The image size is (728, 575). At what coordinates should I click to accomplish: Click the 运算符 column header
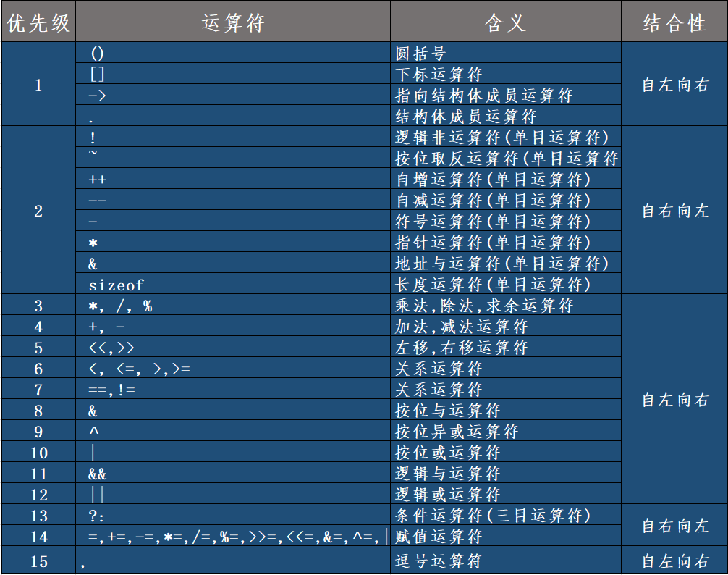click(232, 22)
